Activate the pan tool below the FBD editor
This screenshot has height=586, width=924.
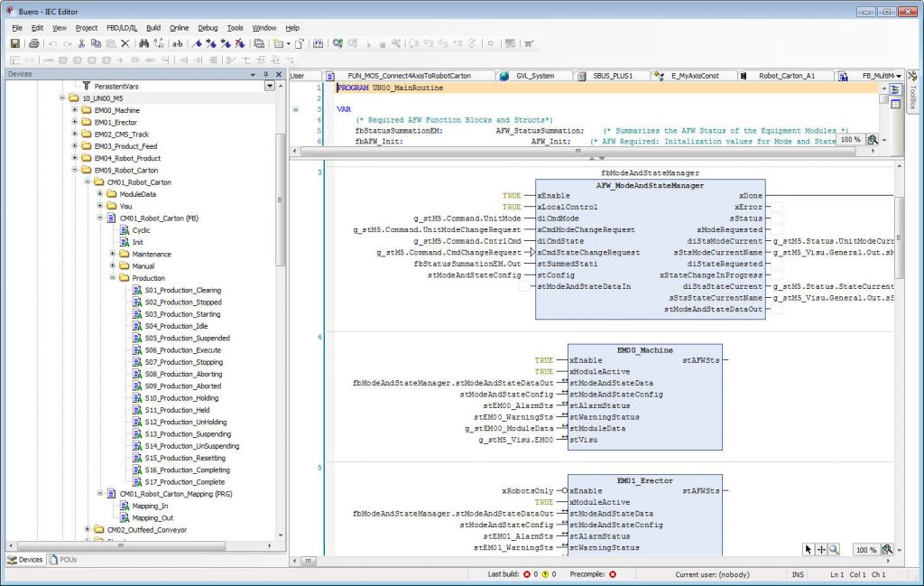pyautogui.click(x=820, y=549)
